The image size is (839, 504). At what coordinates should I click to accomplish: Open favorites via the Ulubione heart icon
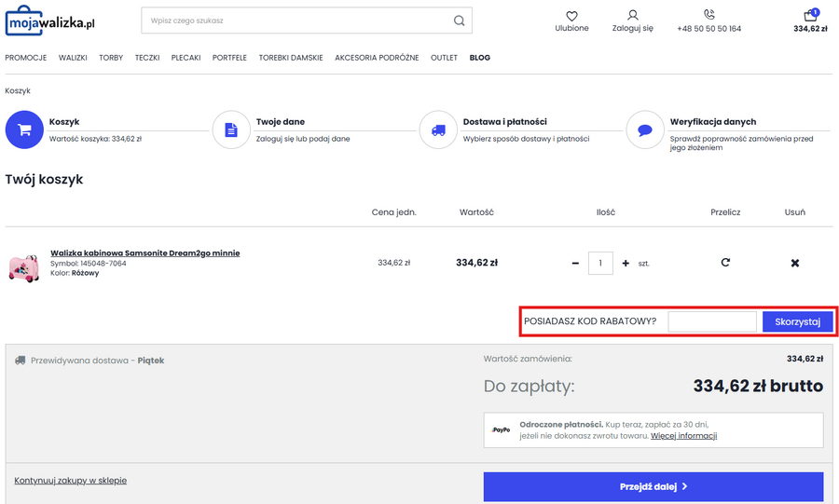[x=571, y=16]
